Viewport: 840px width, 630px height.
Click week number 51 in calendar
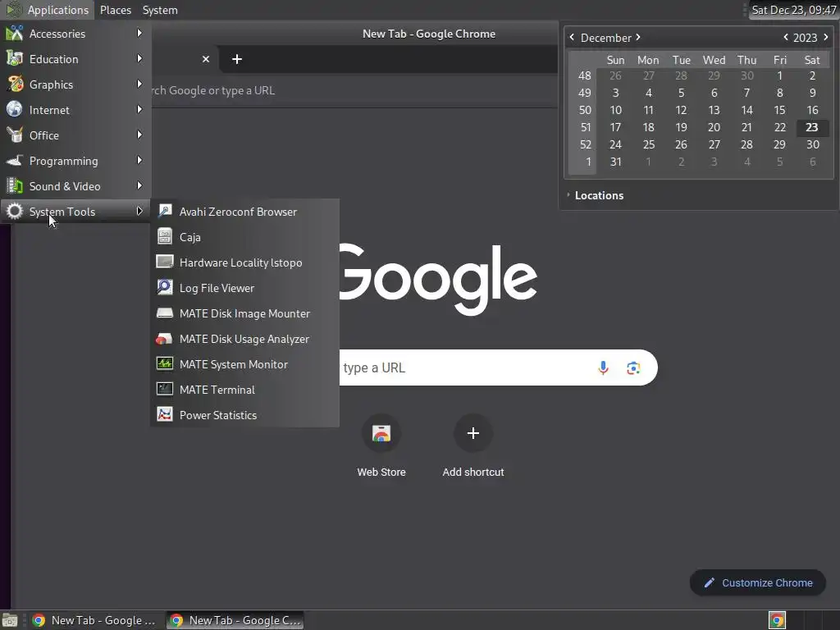point(585,127)
